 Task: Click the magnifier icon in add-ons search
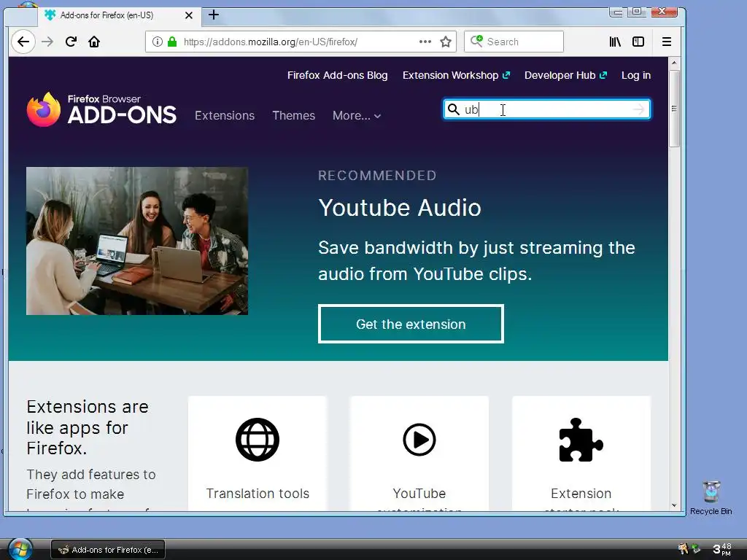click(454, 109)
